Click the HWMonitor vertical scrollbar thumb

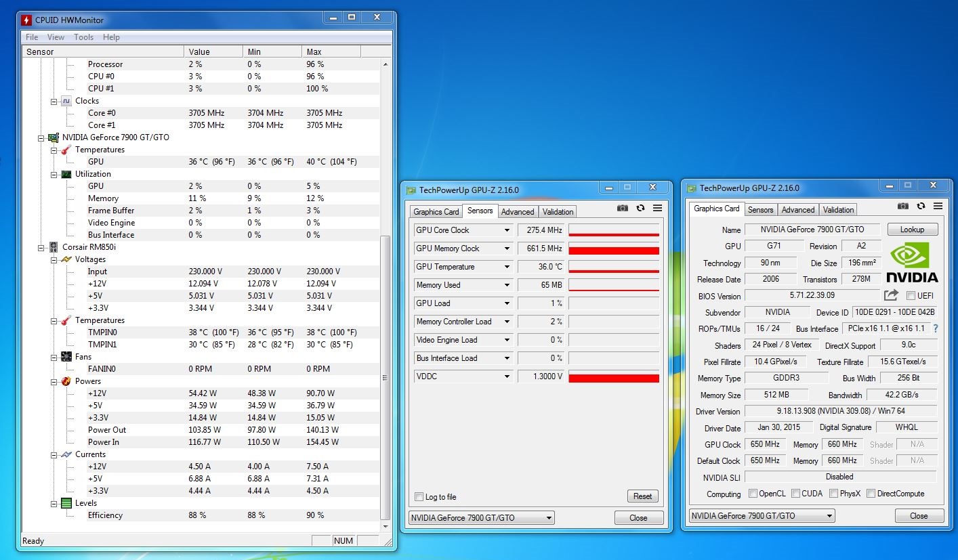coord(386,378)
